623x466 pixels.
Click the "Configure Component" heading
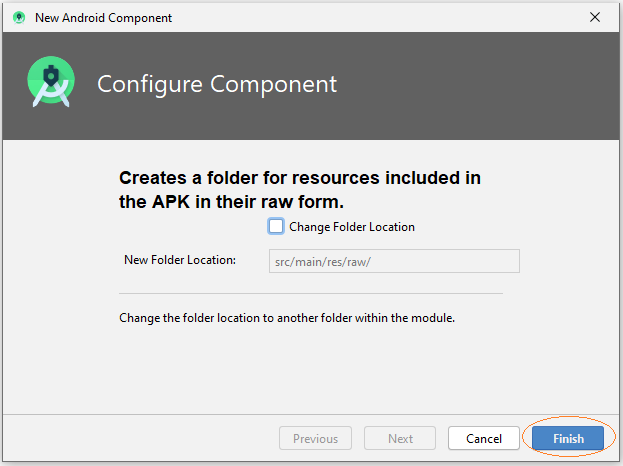(217, 84)
